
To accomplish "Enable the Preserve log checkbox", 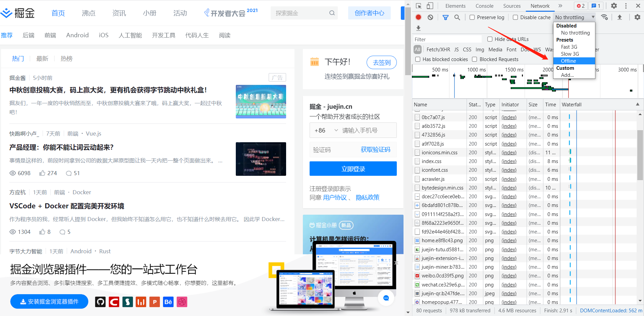I will 472,17.
